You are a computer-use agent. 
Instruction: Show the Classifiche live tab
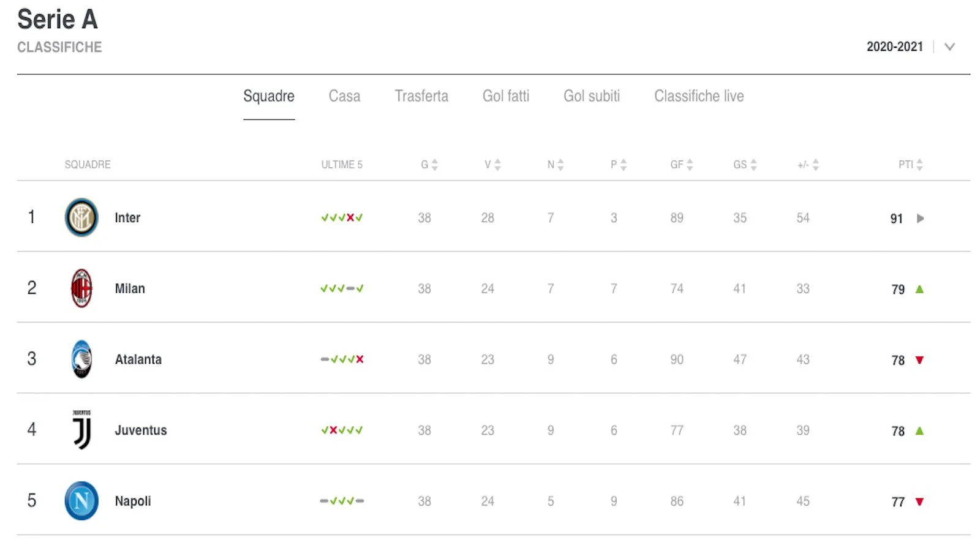click(699, 96)
